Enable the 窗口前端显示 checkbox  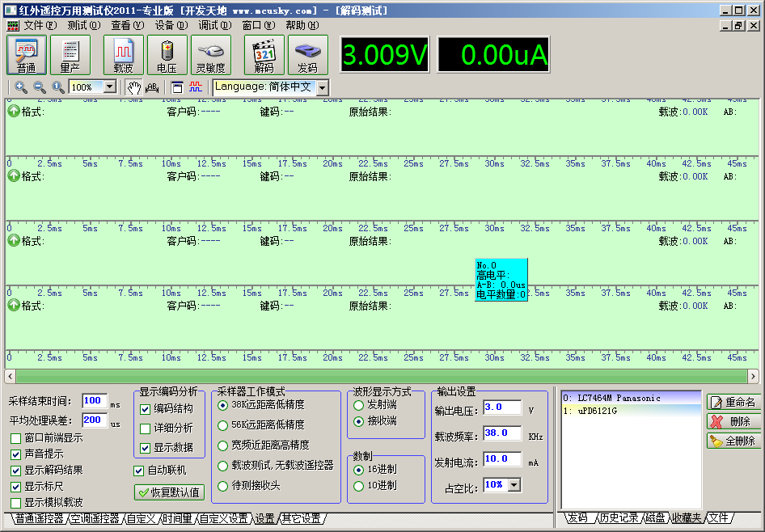click(16, 438)
